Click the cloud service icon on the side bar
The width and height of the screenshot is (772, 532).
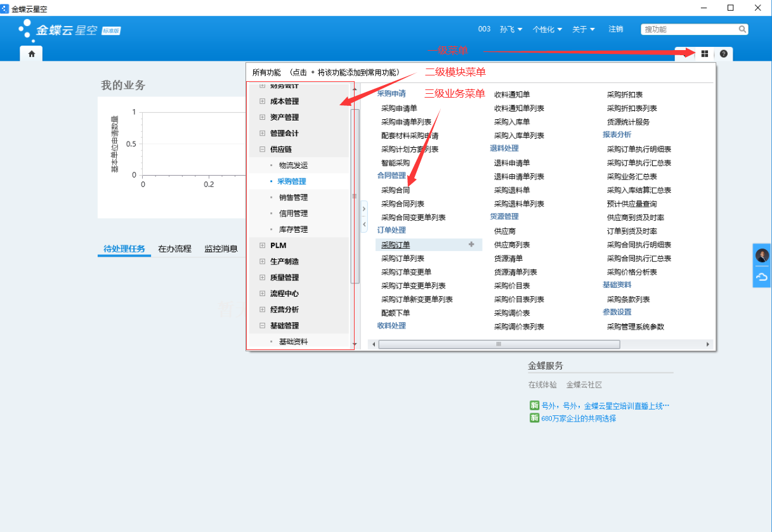point(762,277)
